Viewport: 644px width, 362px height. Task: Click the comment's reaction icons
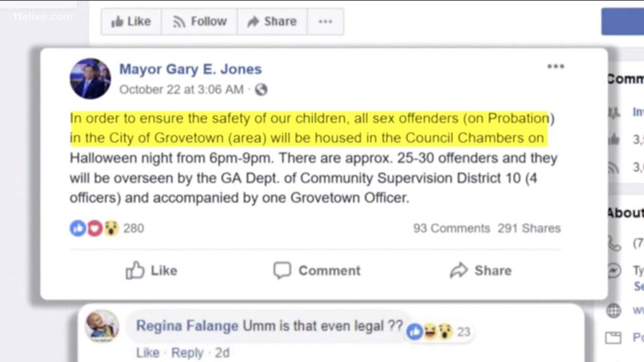[430, 332]
